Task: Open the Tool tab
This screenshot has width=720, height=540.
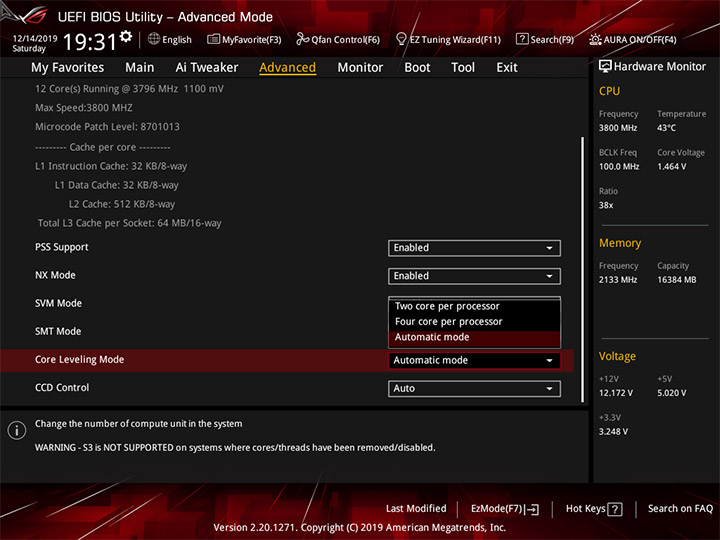Action: point(463,68)
